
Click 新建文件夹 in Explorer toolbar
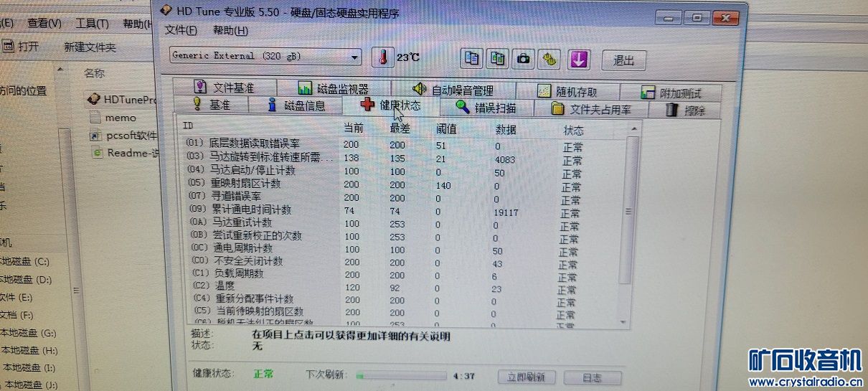point(90,47)
